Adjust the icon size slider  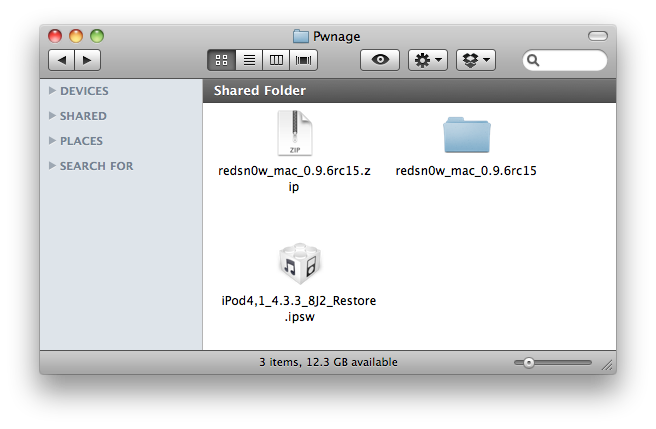tap(528, 362)
